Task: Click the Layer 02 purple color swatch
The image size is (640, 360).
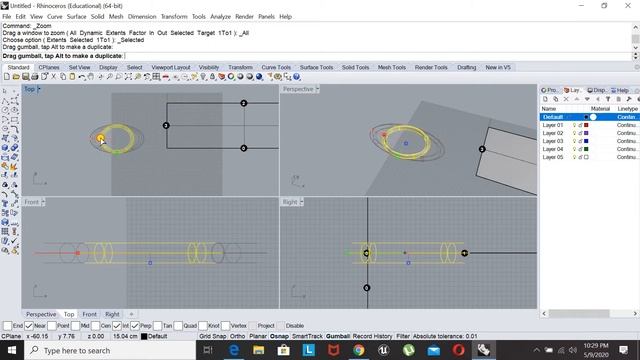Action: pyautogui.click(x=586, y=133)
